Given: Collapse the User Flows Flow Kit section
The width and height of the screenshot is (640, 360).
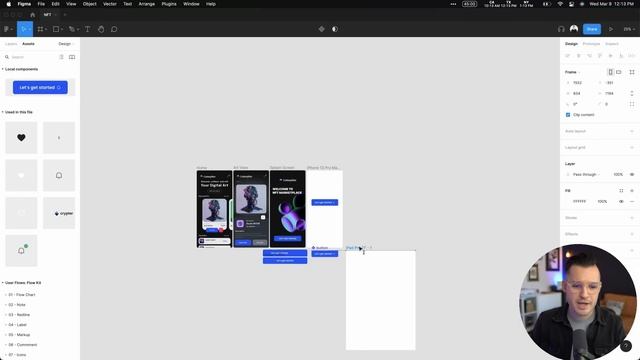Looking at the screenshot, I should (3, 282).
